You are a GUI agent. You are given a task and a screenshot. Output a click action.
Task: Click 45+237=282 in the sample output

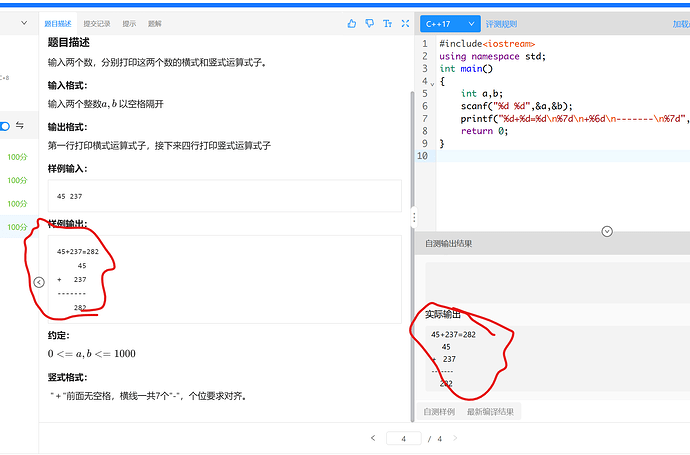[x=78, y=252]
